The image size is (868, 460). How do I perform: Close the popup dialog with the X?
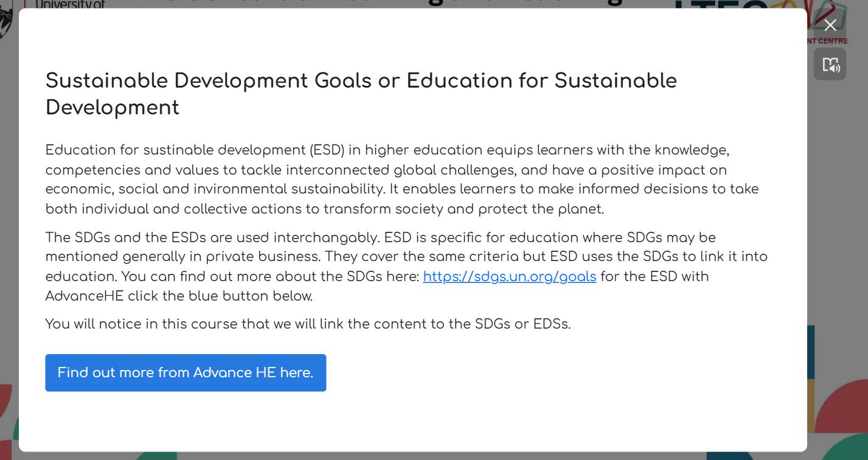click(x=830, y=25)
